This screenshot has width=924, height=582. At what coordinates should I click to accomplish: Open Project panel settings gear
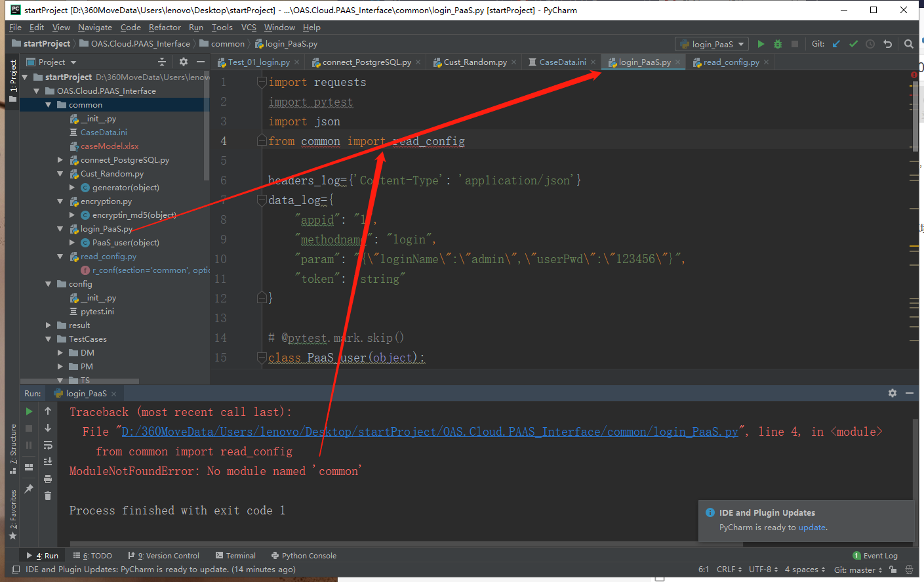click(184, 62)
